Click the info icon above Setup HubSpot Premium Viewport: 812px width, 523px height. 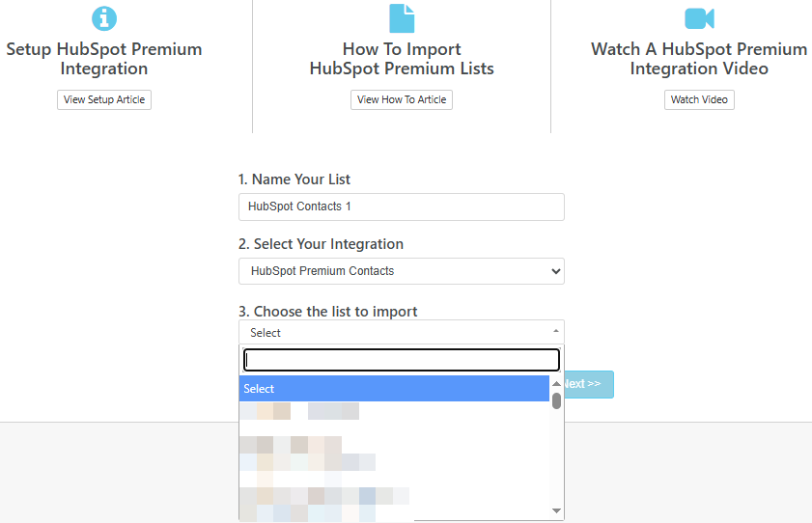104,18
